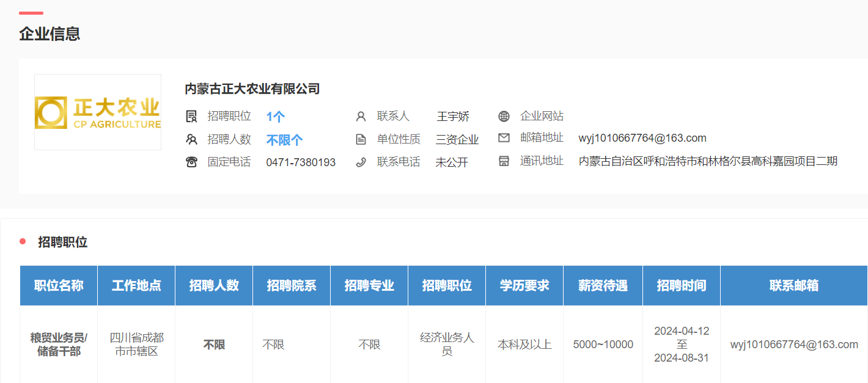868x383 pixels.
Task: Click the 5000~10000 salary cell
Action: [x=603, y=345]
